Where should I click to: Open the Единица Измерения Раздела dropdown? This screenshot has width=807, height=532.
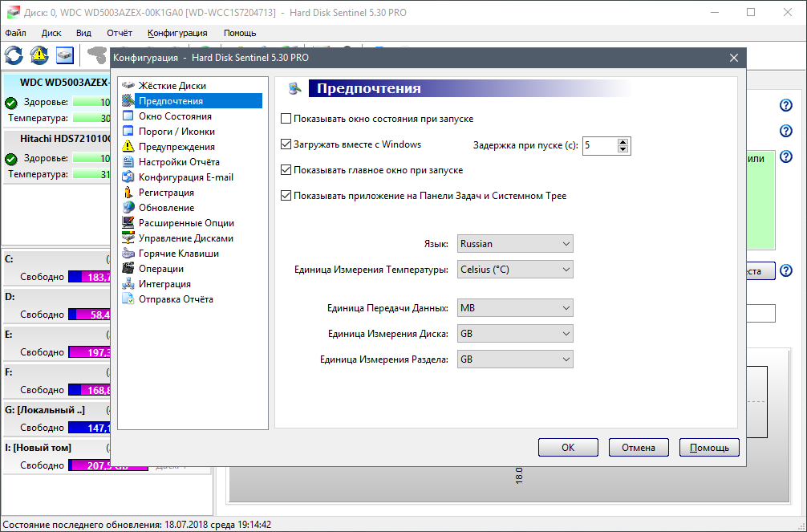click(x=515, y=359)
